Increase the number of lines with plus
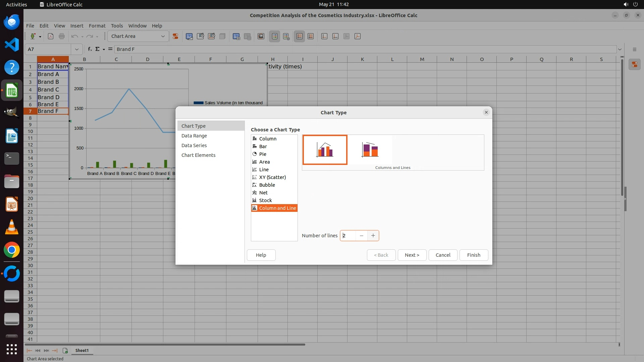Viewport: 644px width, 362px height. [x=373, y=236]
